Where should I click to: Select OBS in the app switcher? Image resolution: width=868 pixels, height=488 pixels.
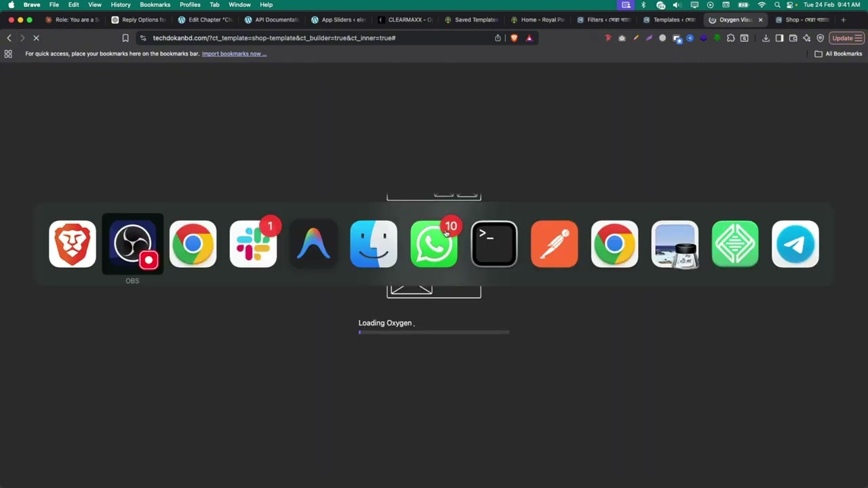[x=132, y=244]
